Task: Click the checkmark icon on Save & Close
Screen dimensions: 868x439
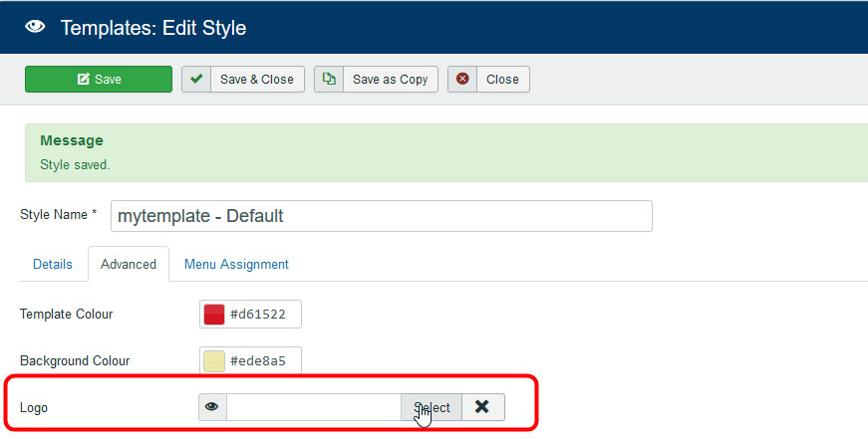Action: coord(196,80)
